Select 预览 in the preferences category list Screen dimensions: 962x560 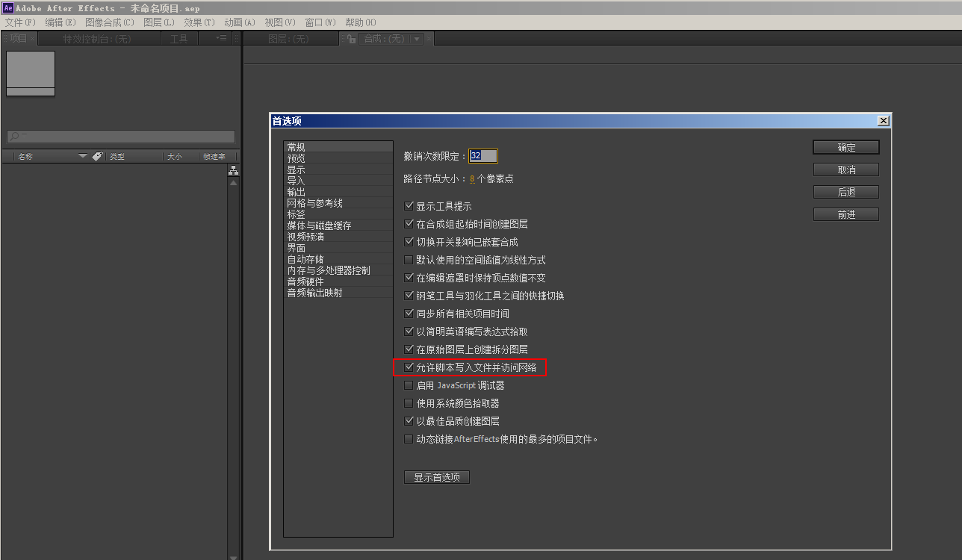[x=338, y=158]
